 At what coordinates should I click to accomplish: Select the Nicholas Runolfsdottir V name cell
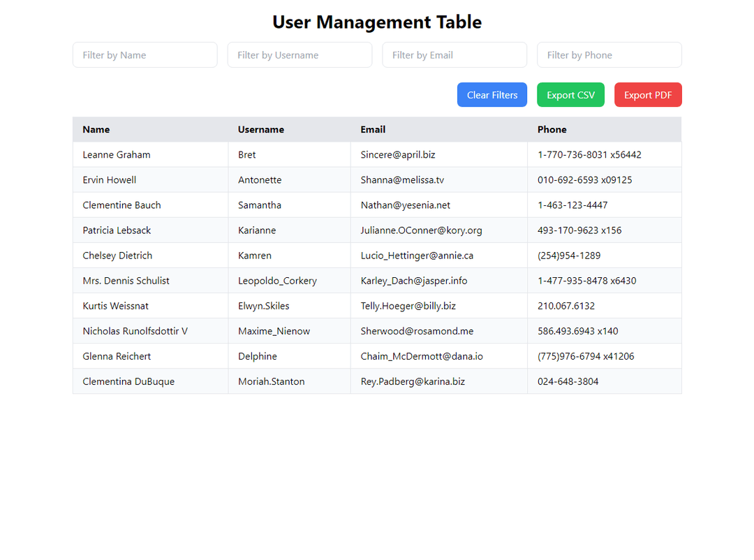click(x=135, y=331)
